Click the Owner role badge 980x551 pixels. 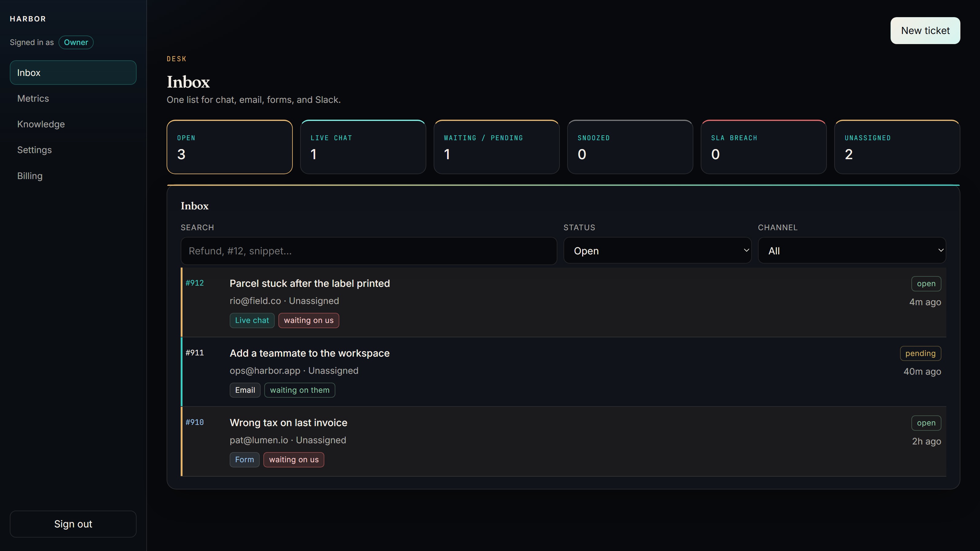pos(76,42)
